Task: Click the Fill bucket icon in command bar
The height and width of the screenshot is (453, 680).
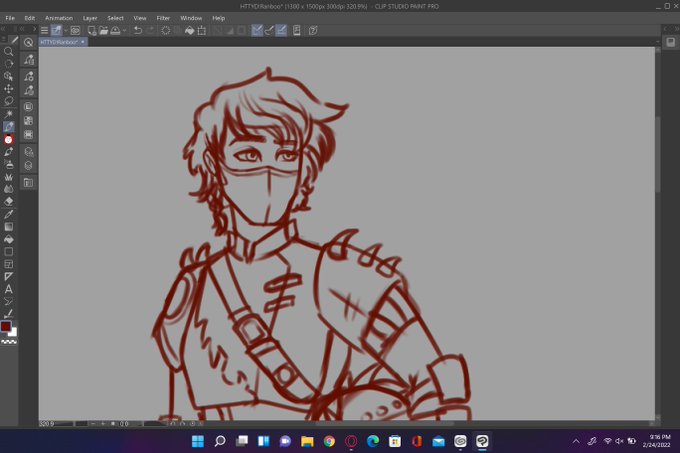Action: pyautogui.click(x=190, y=30)
